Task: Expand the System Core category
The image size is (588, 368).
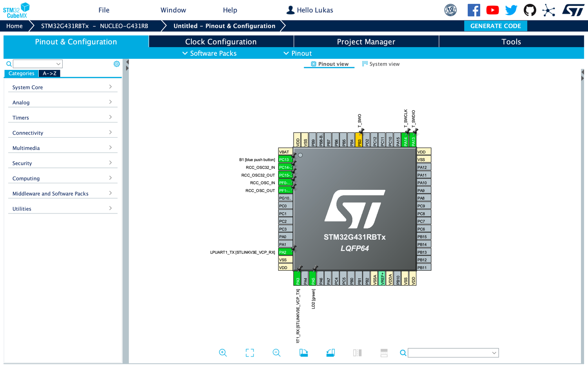Action: click(x=63, y=87)
